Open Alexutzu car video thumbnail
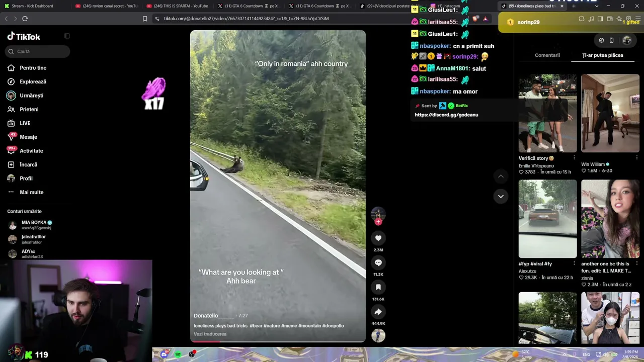 [x=547, y=219]
